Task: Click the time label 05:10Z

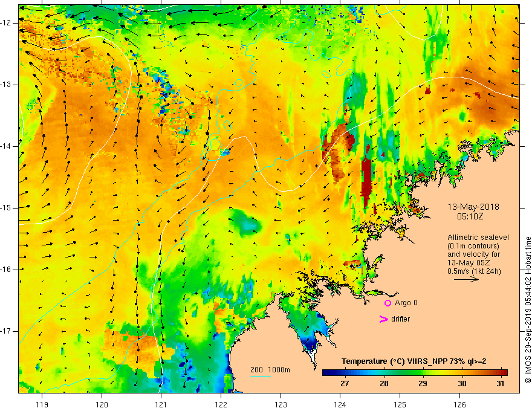Action: [x=470, y=216]
